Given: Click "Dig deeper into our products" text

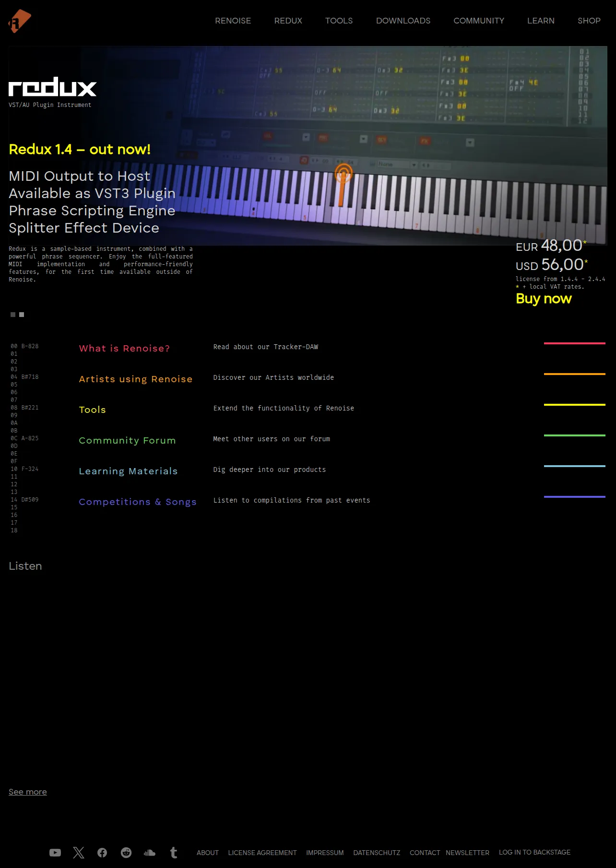Looking at the screenshot, I should 270,469.
